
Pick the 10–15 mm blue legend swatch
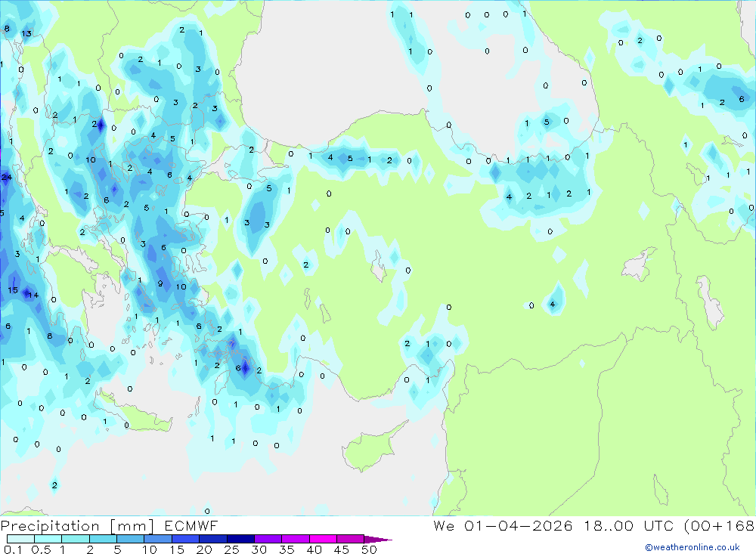pos(158,539)
